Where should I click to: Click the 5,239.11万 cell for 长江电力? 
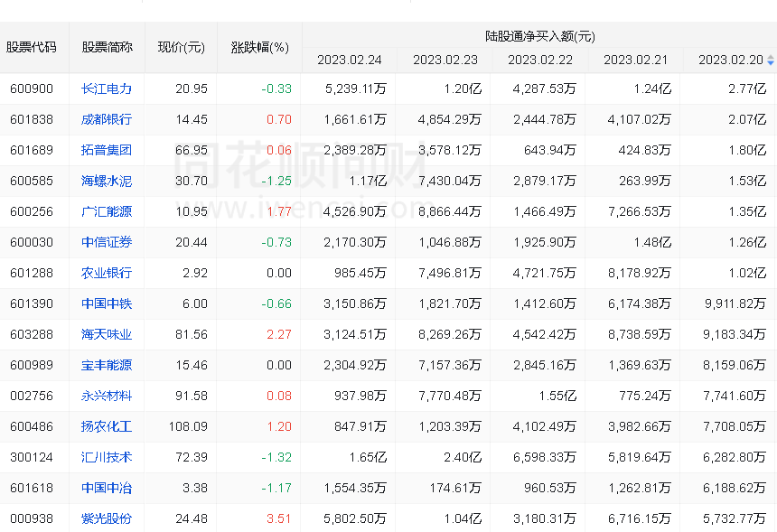[356, 89]
